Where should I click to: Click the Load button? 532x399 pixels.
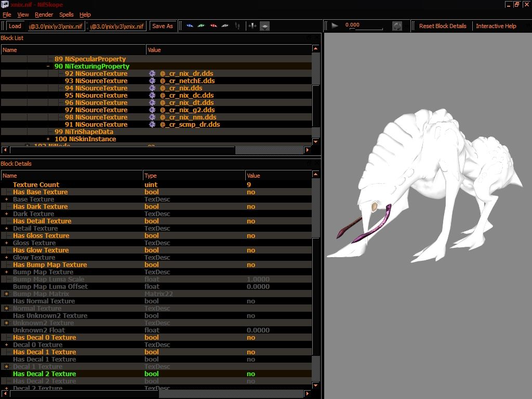[15, 26]
